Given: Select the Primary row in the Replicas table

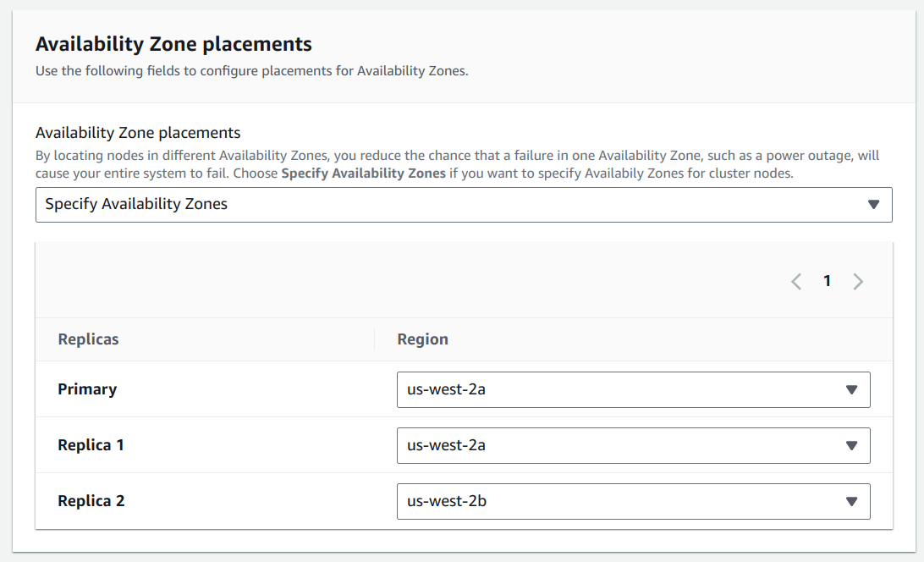Looking at the screenshot, I should [85, 388].
